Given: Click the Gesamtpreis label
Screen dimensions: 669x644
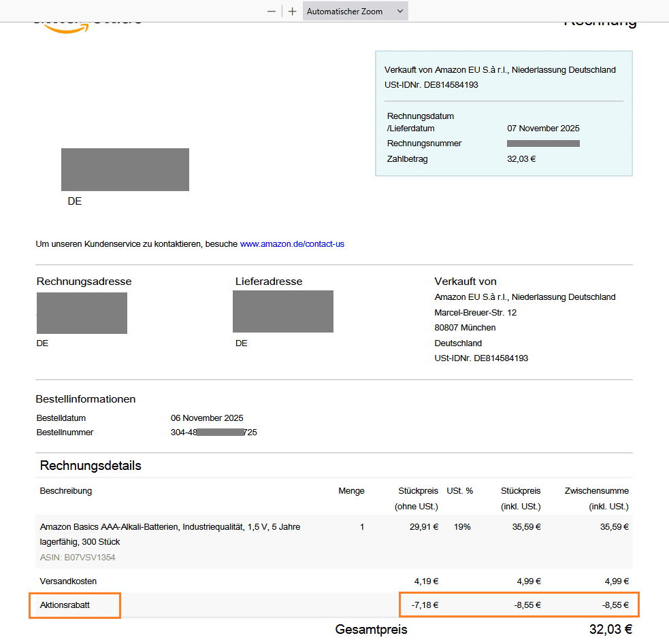Looking at the screenshot, I should [371, 629].
